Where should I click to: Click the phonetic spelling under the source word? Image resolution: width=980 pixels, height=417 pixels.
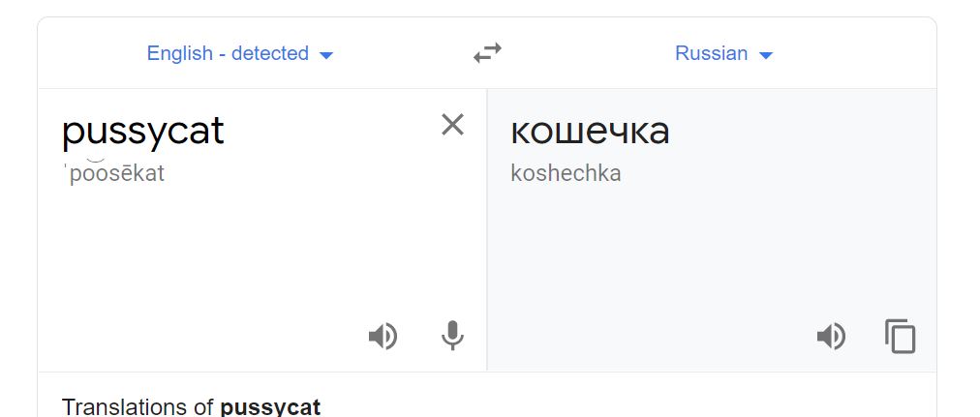coord(114,174)
